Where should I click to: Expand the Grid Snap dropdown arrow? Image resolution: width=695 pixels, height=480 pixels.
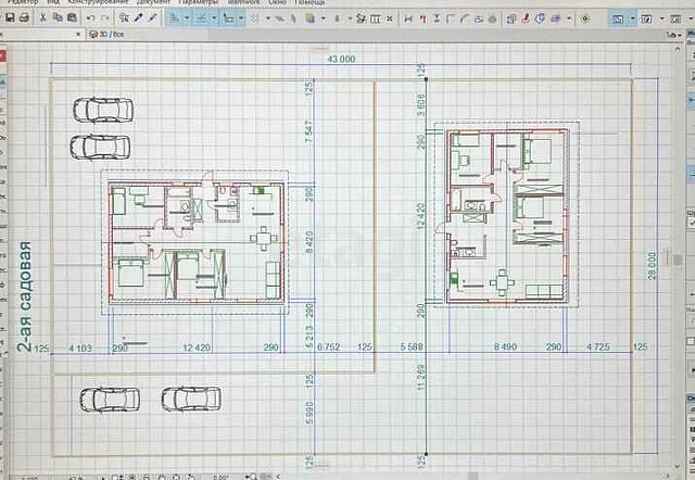(x=241, y=18)
